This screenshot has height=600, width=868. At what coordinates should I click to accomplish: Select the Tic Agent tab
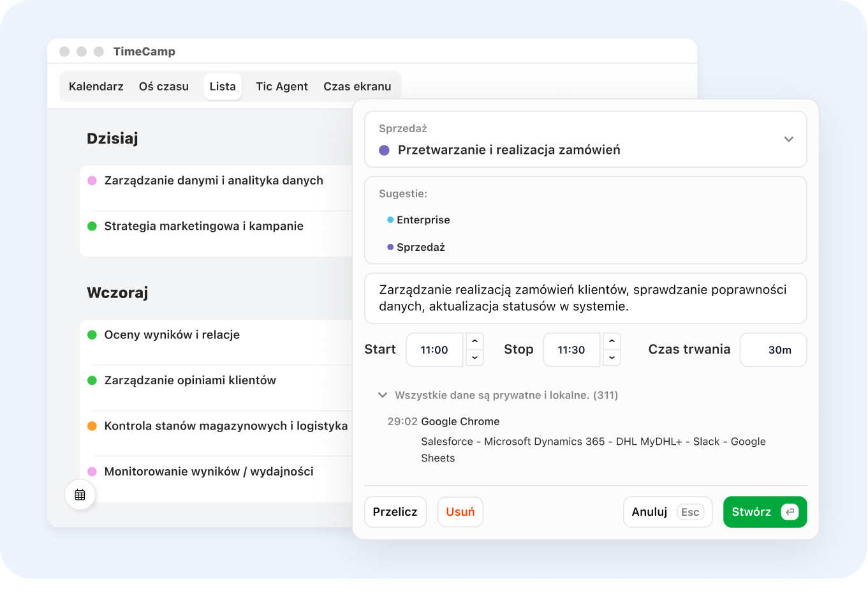pyautogui.click(x=282, y=86)
